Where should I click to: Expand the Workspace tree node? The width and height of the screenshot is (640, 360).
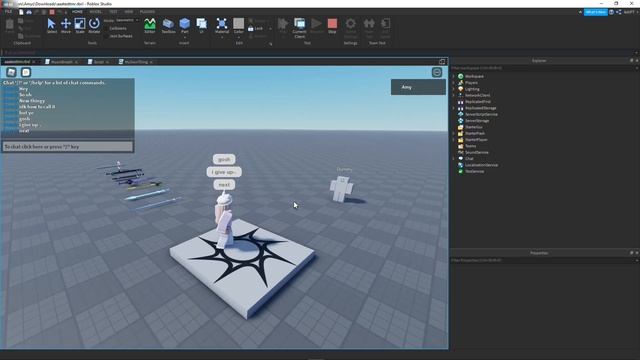coord(453,76)
